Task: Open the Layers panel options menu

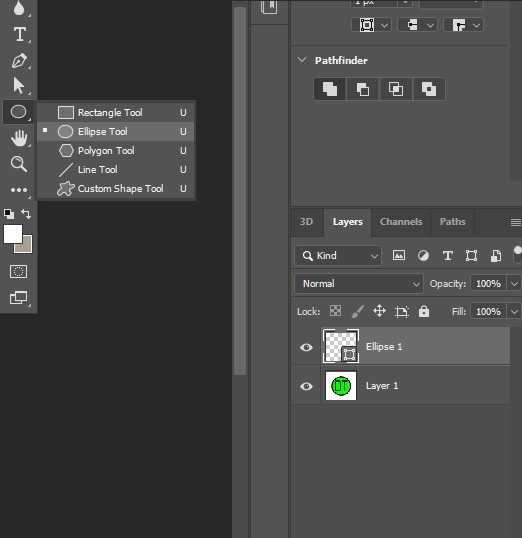Action: click(x=515, y=223)
